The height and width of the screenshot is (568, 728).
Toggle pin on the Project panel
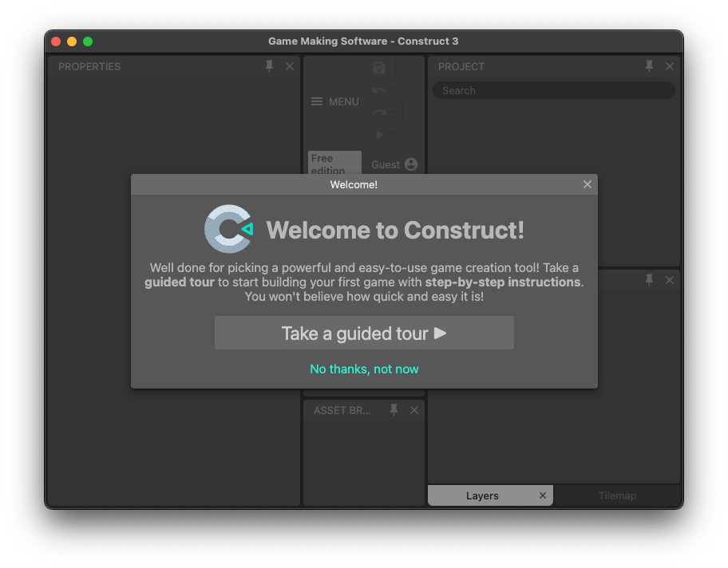point(650,66)
